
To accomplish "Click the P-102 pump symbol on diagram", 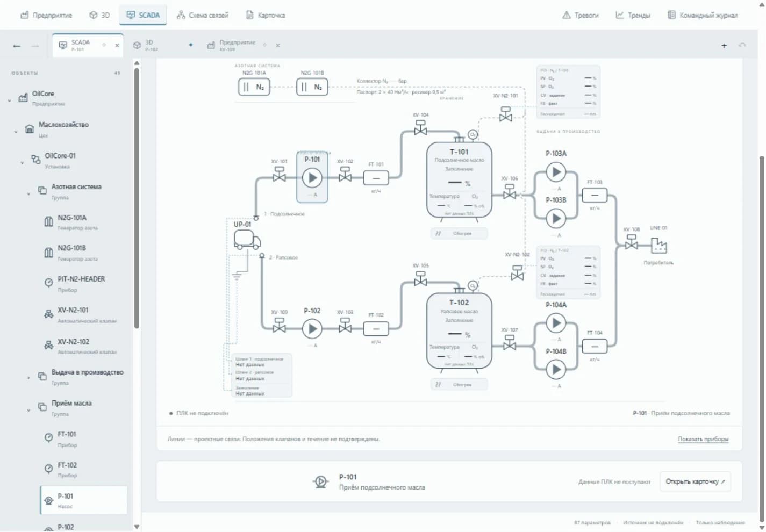I will click(312, 328).
